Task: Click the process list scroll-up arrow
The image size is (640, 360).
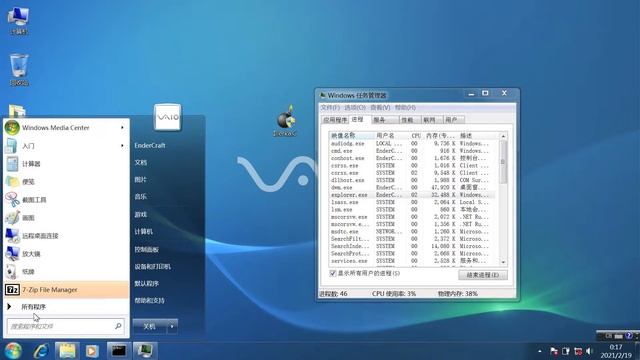Action: (x=503, y=136)
